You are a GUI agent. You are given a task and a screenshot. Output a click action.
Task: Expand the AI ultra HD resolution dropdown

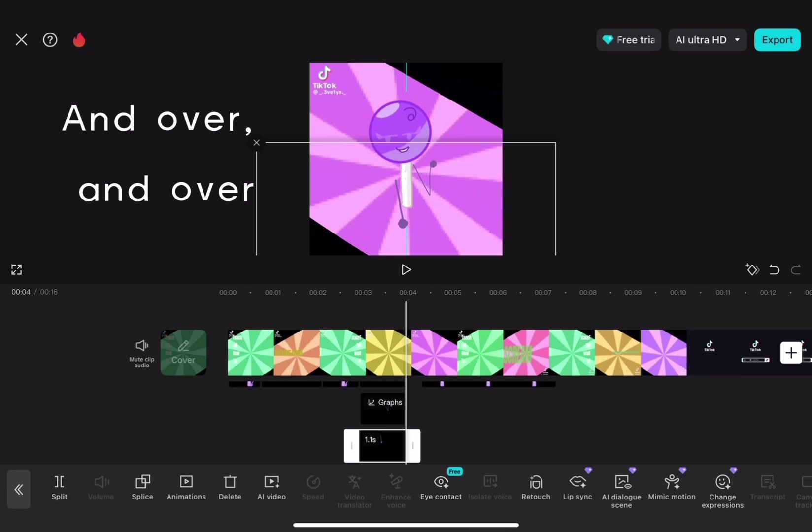[708, 40]
